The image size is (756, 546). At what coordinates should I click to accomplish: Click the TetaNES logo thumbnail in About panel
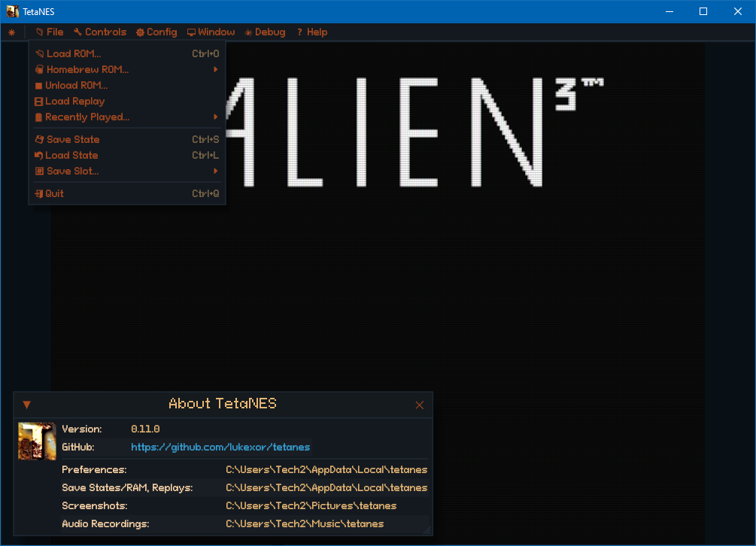click(x=37, y=441)
